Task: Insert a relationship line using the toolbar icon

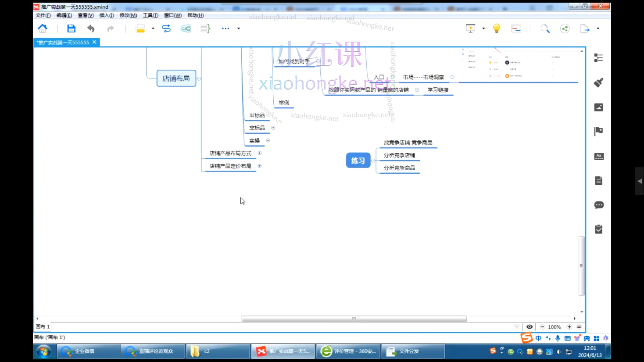Action: click(166, 29)
